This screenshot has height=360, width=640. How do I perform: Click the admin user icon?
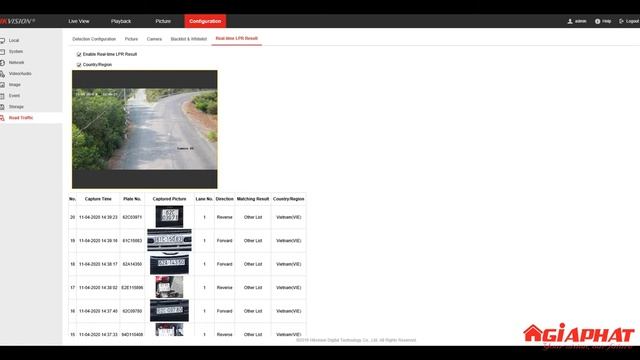coord(570,21)
